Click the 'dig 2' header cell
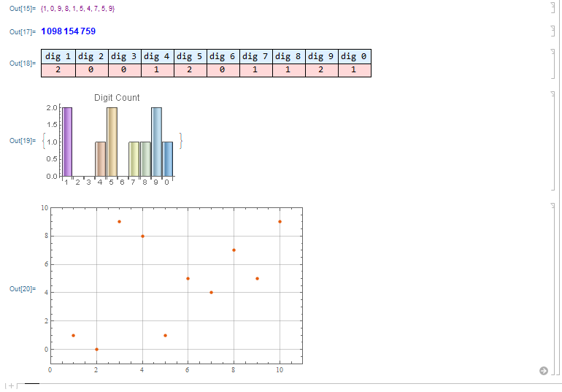 point(91,57)
